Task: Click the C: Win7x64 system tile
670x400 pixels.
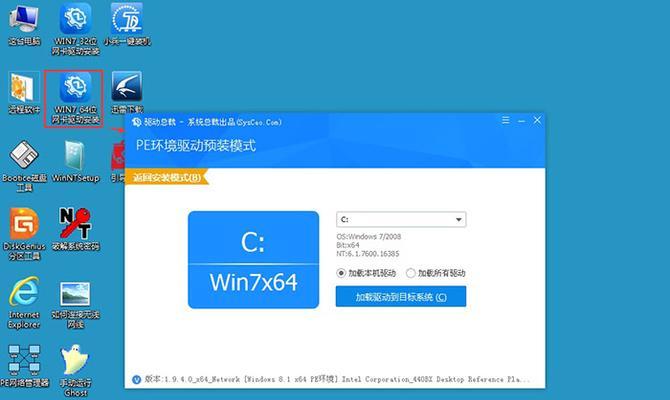Action: coord(253,259)
